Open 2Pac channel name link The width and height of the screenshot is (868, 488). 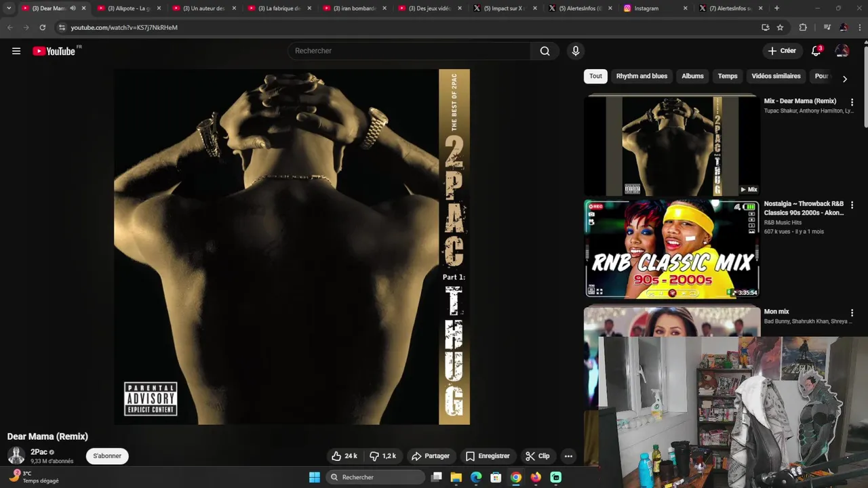coord(39,452)
